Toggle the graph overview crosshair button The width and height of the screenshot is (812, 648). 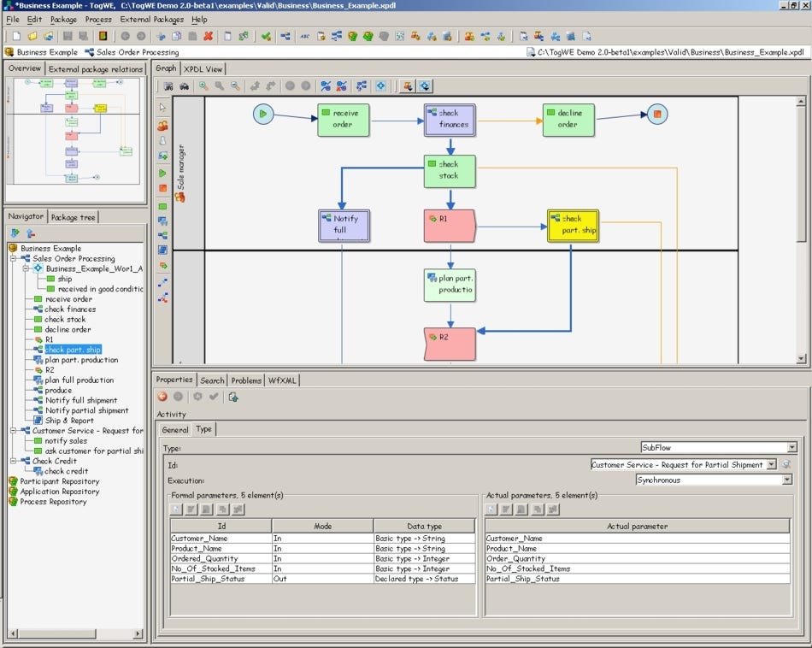(x=380, y=85)
